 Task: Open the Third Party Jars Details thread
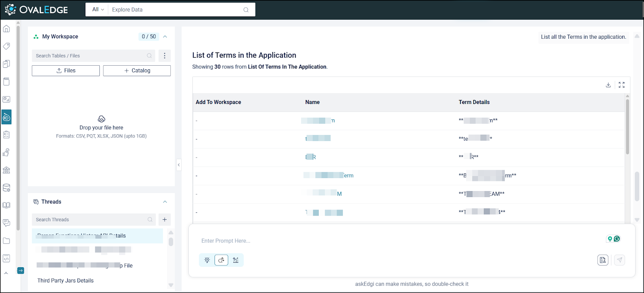coord(66,281)
